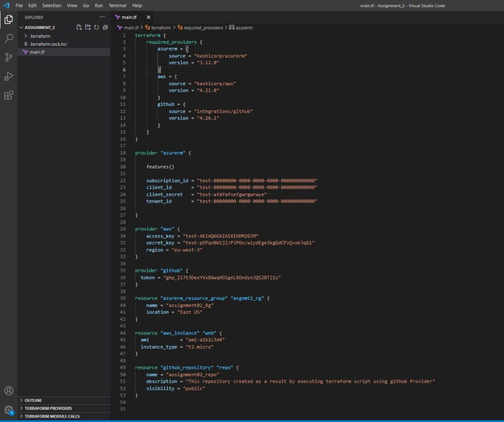Expand the Outline section

[x=33, y=400]
